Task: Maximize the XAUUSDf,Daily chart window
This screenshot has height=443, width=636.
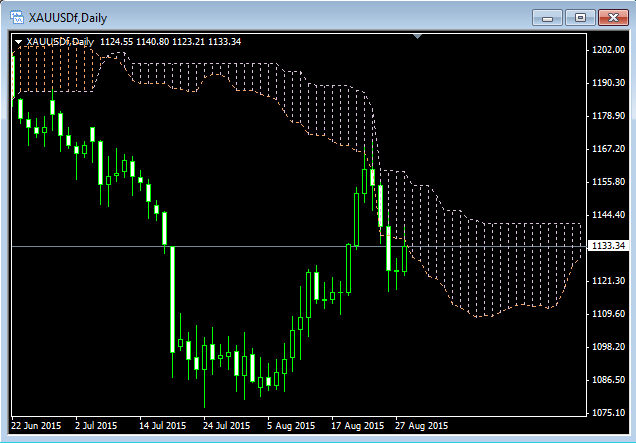Action: coord(580,18)
